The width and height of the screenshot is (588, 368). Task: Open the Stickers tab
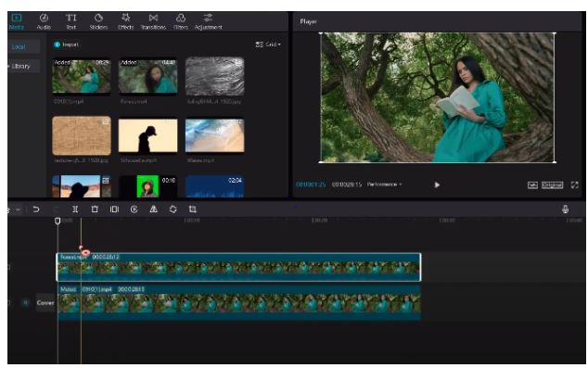(x=98, y=21)
